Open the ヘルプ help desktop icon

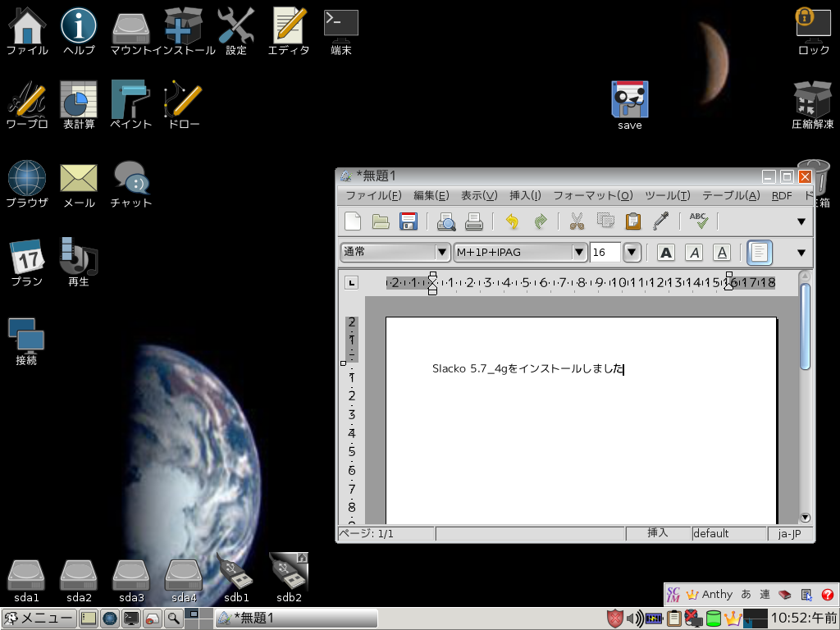click(79, 31)
